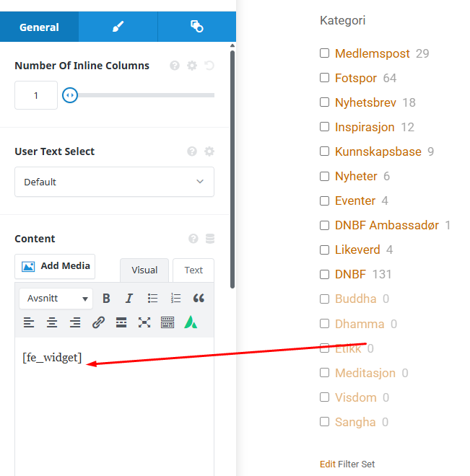Open responsive gear for Inline Columns
The height and width of the screenshot is (476, 470).
tap(192, 65)
